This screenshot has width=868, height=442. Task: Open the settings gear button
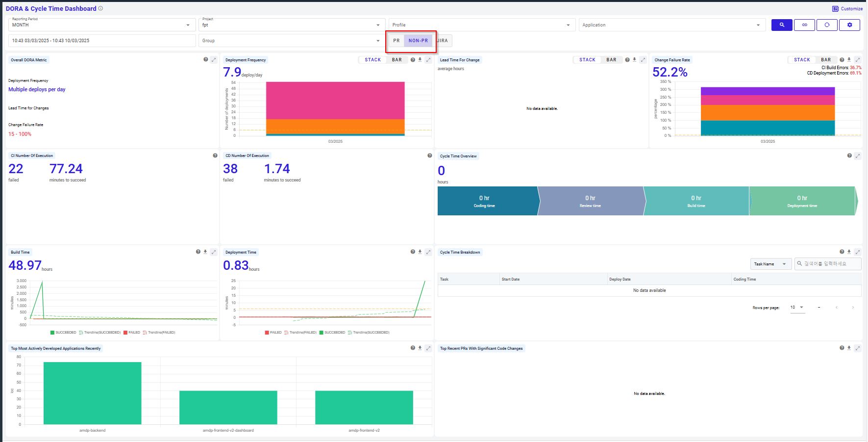click(849, 25)
